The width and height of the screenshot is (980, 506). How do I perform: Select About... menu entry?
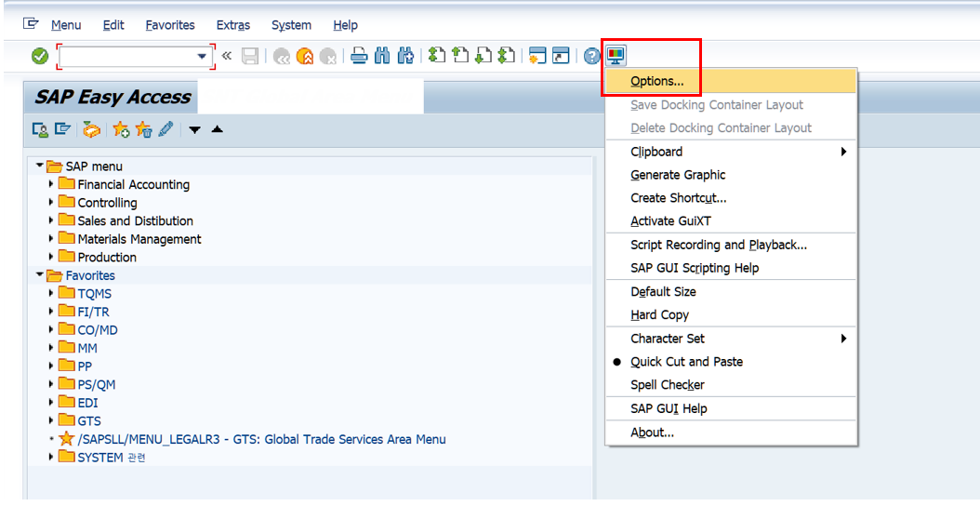coord(731,433)
